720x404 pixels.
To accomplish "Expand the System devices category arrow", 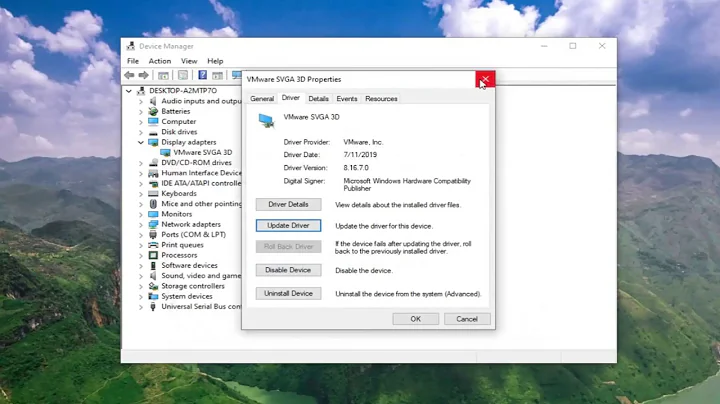I will [x=141, y=297].
